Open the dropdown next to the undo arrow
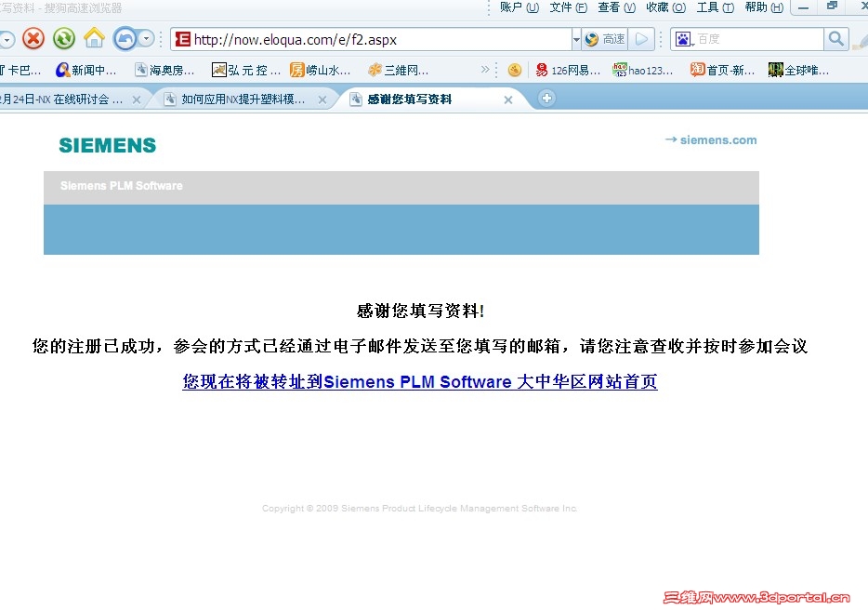 146,39
